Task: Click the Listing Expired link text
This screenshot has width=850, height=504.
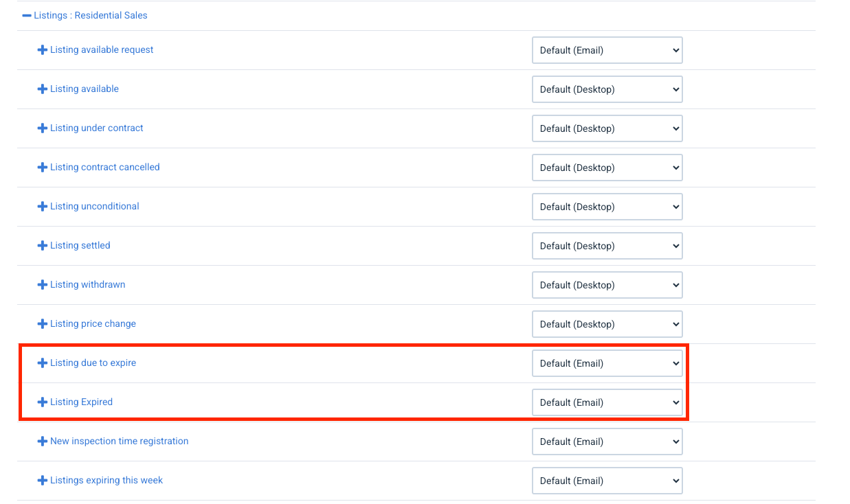Action: pyautogui.click(x=81, y=402)
